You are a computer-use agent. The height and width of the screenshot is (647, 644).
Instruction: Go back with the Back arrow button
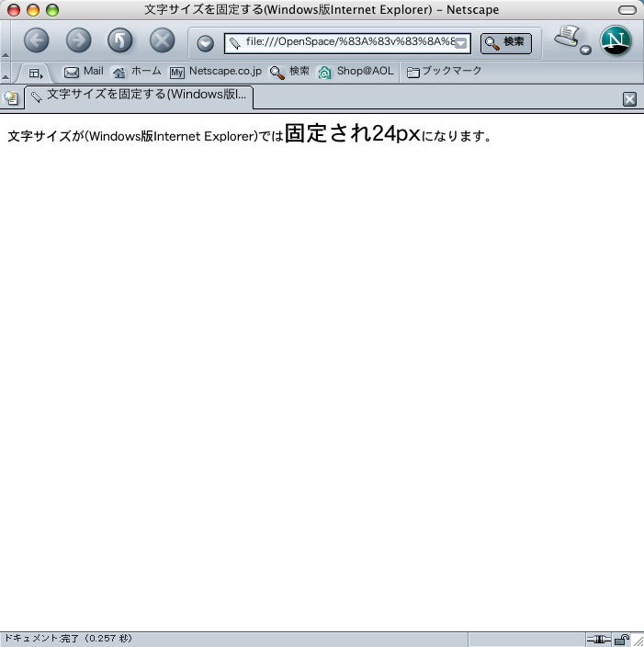[37, 40]
